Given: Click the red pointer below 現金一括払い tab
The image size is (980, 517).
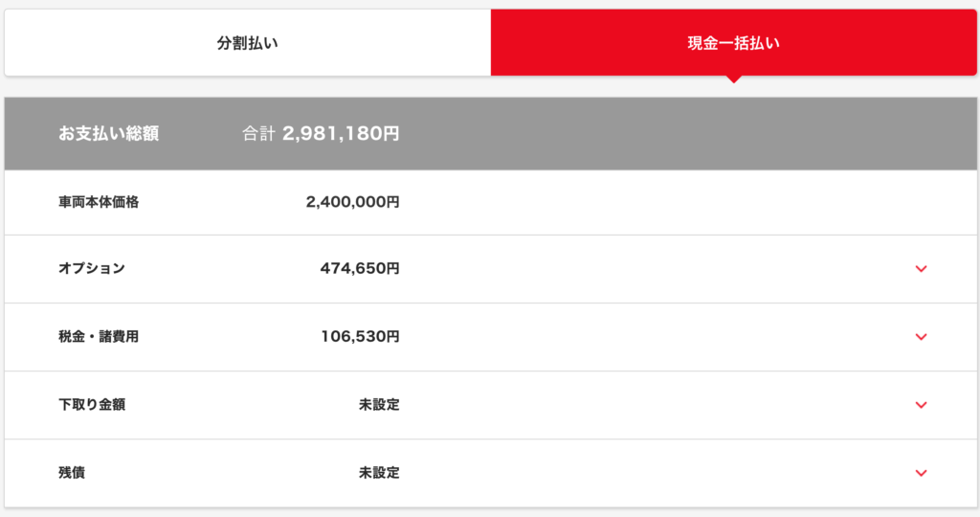Looking at the screenshot, I should [x=733, y=79].
